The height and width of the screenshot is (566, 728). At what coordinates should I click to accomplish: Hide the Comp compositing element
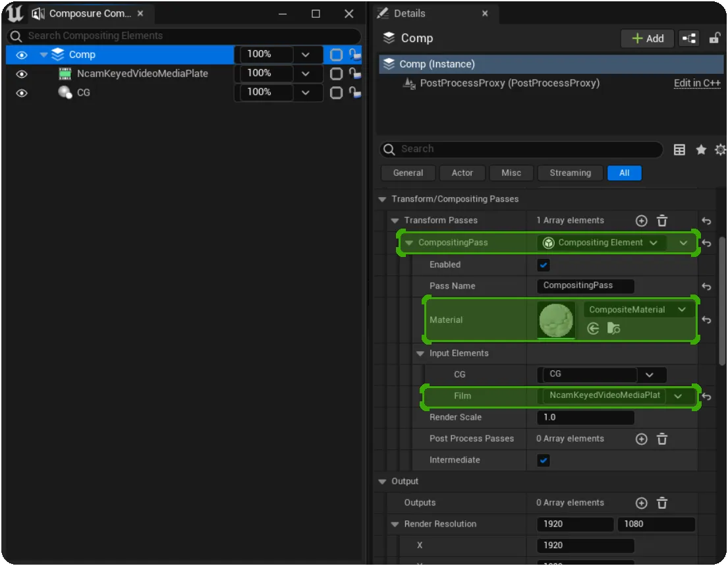(21, 55)
